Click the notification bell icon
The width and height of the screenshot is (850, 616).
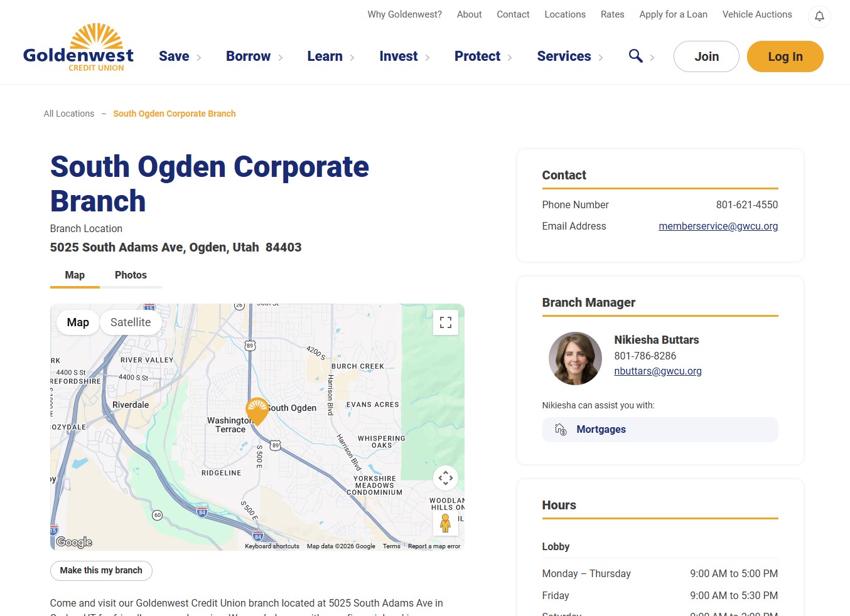click(819, 16)
